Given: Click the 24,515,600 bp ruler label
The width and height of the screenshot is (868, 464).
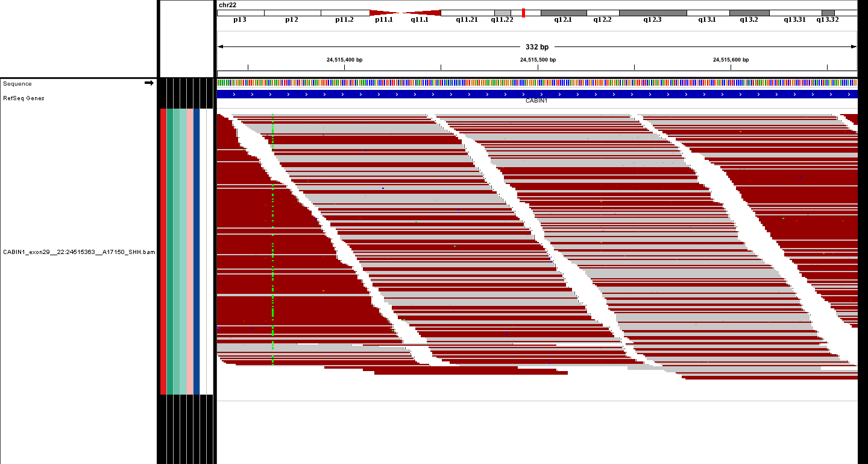Looking at the screenshot, I should pos(731,60).
